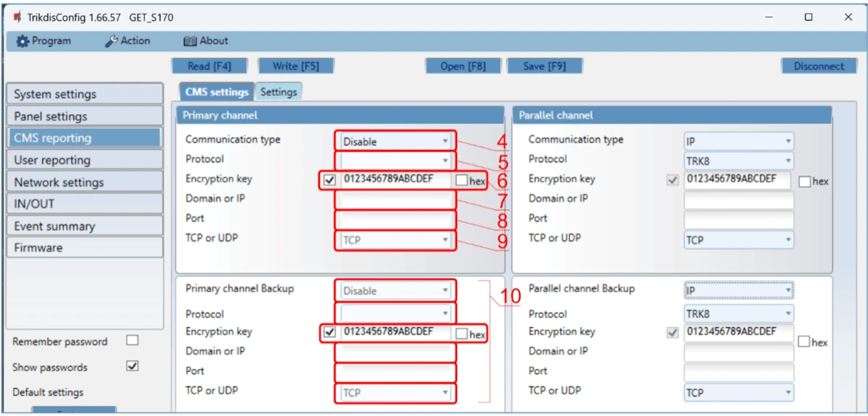Click Primary channel Domain or IP field
Screen dimensions: 868x416
click(396, 199)
